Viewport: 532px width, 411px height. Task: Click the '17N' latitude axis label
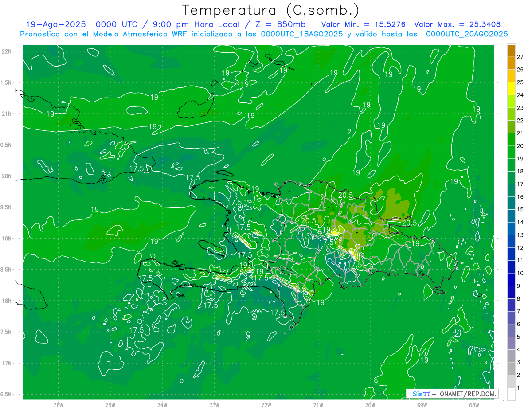[x=6, y=363]
